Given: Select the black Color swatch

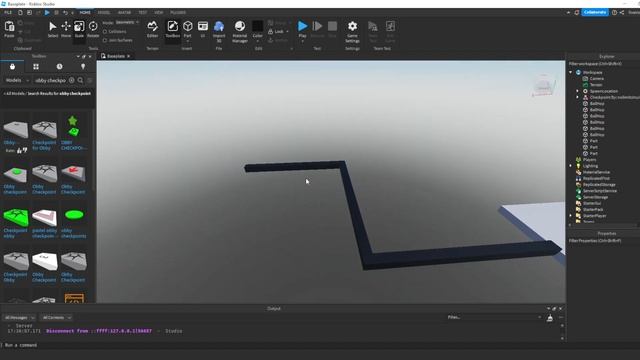Looking at the screenshot, I should [x=258, y=26].
